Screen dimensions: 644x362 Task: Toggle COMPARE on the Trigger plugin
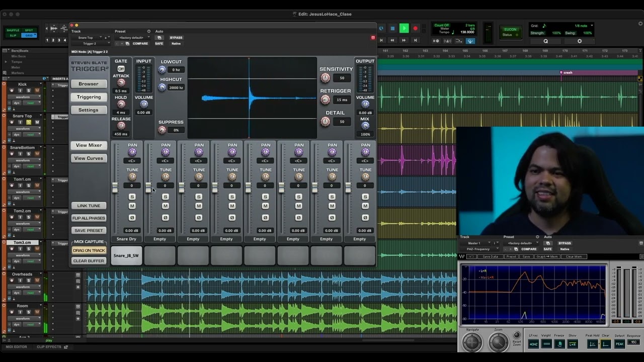tap(141, 44)
